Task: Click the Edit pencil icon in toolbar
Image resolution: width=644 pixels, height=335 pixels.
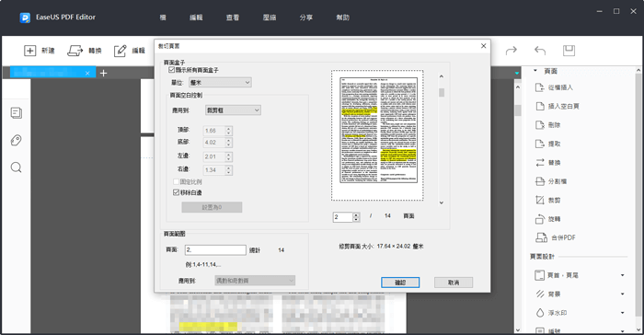Action: pyautogui.click(x=121, y=51)
